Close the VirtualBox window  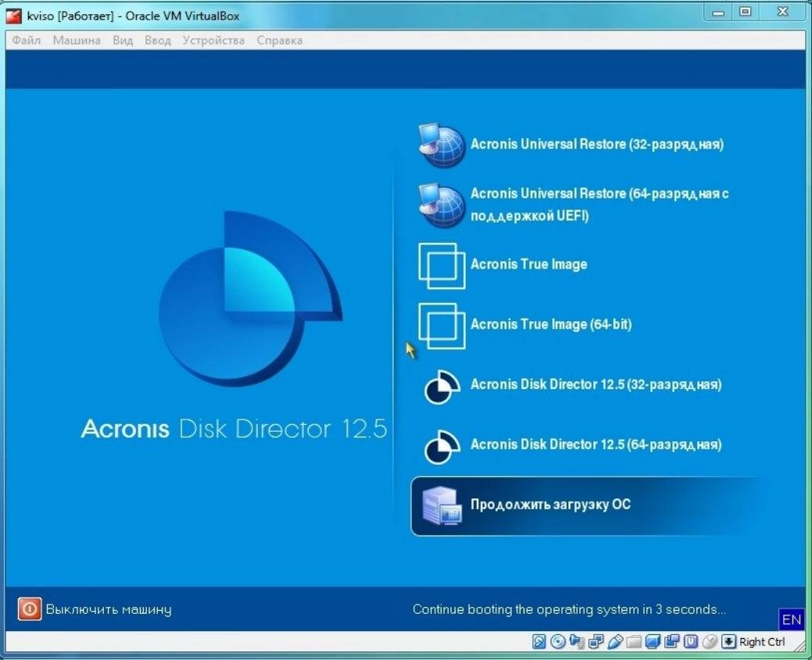coord(782,12)
